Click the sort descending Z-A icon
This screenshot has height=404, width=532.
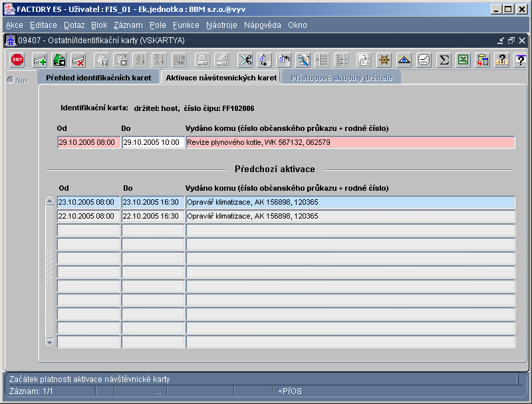coord(160,60)
